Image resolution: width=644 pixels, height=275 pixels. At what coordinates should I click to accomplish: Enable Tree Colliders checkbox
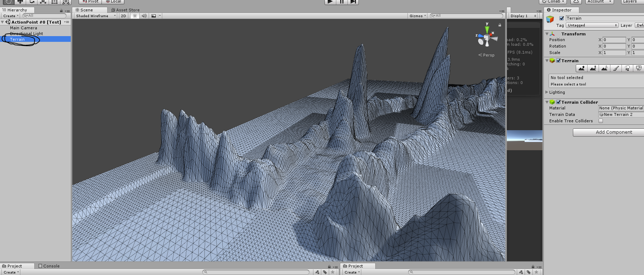(601, 121)
